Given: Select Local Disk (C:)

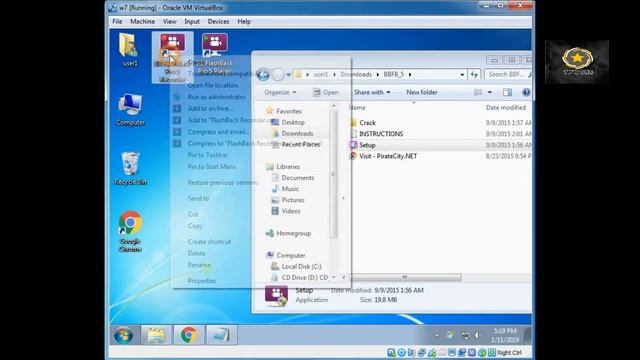Looking at the screenshot, I should (301, 267).
